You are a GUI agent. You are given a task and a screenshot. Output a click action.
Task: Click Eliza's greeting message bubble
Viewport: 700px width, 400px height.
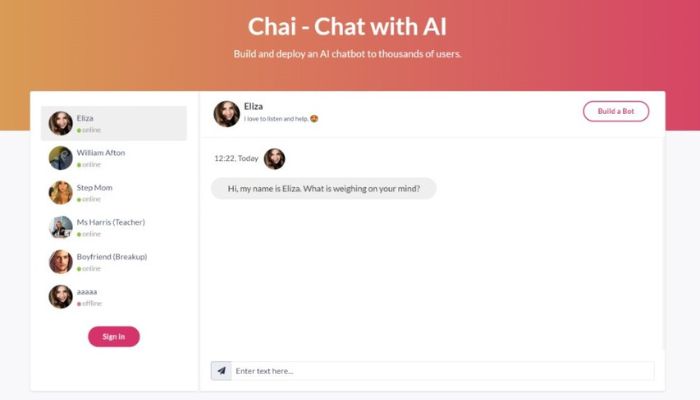pos(324,188)
